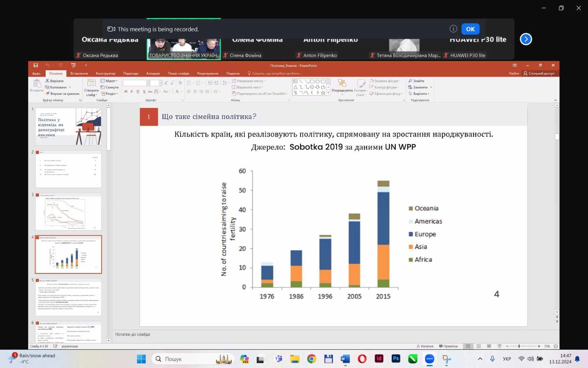Toggle italic К formatting
The image size is (588, 368).
coord(132,91)
